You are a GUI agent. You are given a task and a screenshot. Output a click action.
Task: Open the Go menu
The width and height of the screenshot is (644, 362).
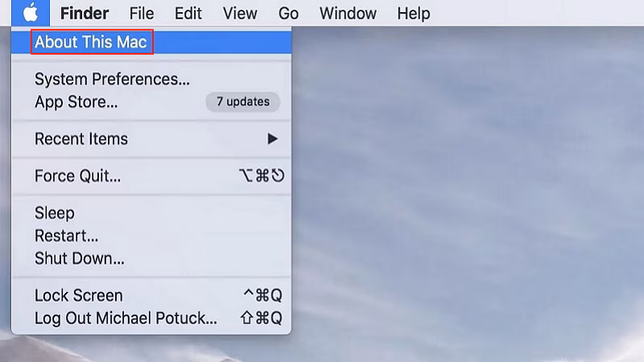[288, 14]
